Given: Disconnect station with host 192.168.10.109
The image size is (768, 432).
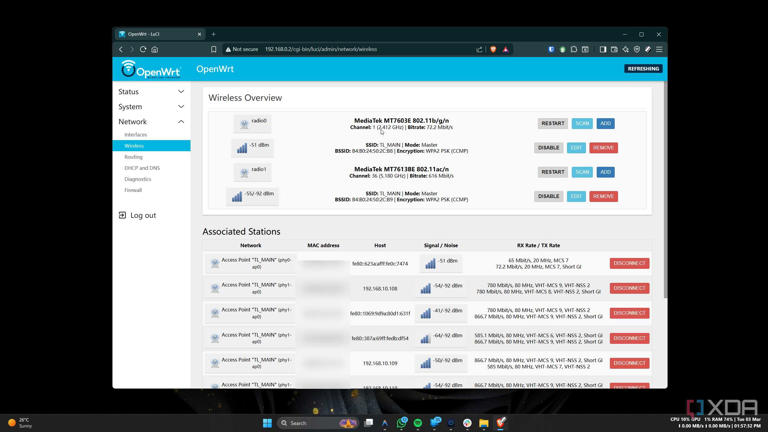Looking at the screenshot, I should pos(629,363).
